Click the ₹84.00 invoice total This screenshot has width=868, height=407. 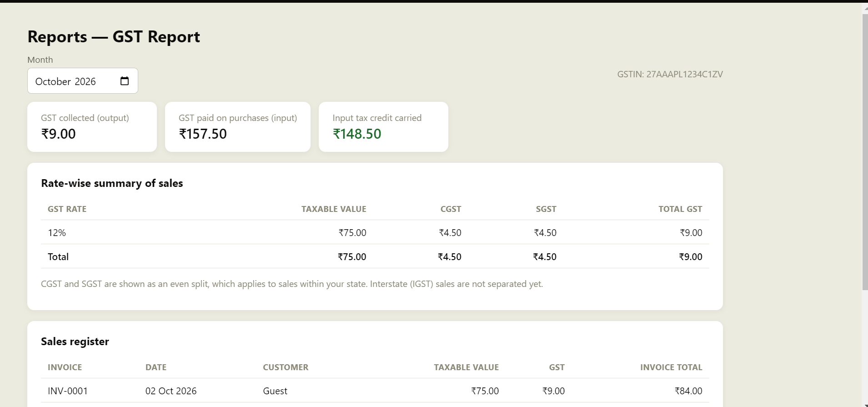(x=688, y=391)
